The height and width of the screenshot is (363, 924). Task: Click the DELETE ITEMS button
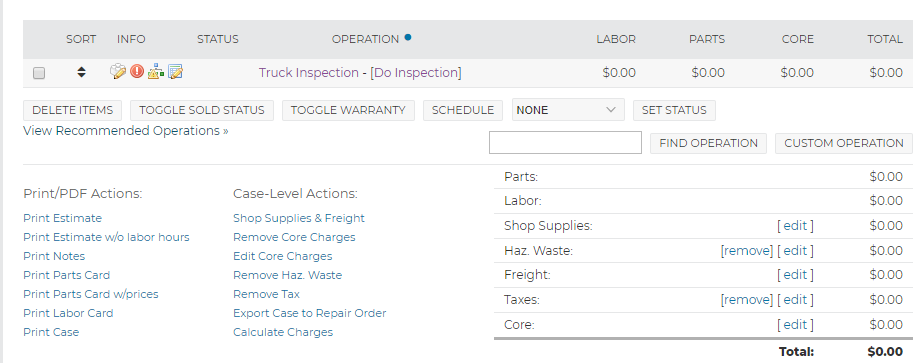coord(72,110)
